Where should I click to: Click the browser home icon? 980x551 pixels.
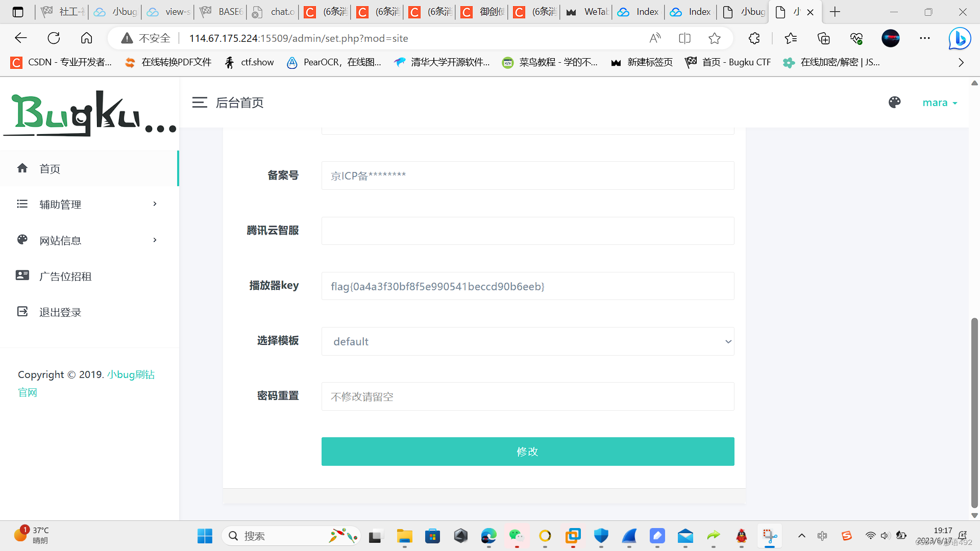(87, 38)
